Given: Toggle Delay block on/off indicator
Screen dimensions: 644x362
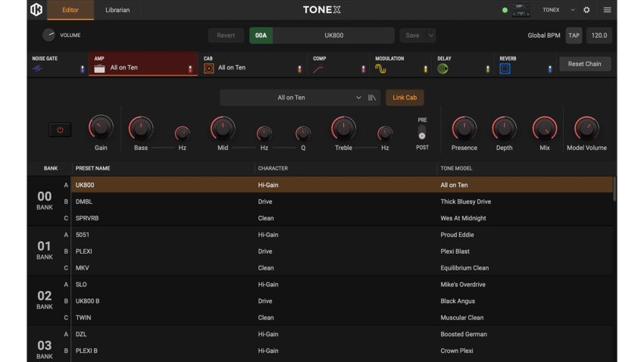Looking at the screenshot, I should 487,69.
